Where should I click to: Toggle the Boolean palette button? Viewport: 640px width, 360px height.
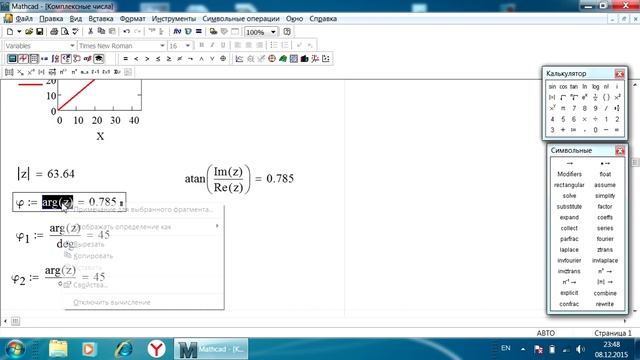click(x=66, y=59)
